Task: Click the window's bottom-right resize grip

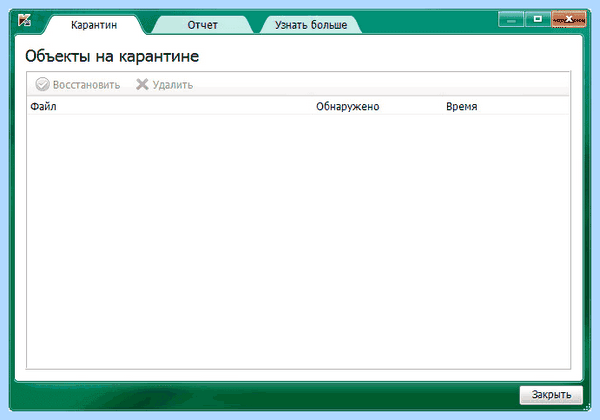Action: click(587, 408)
